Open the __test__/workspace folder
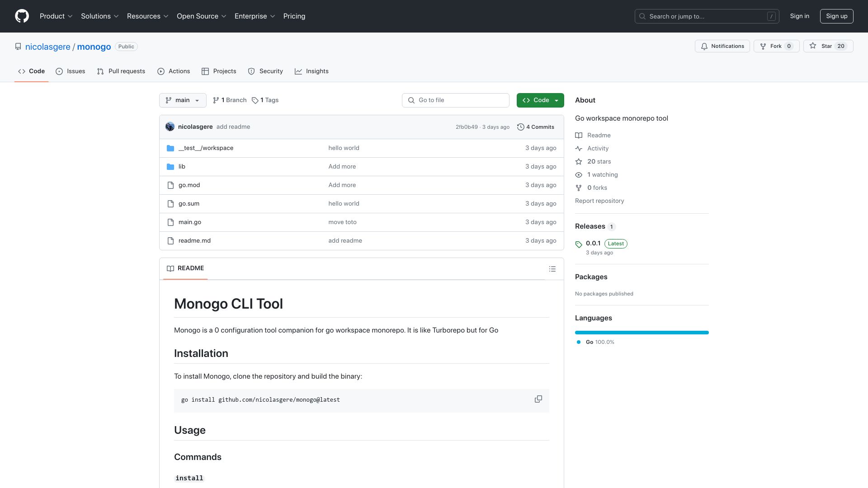The width and height of the screenshot is (868, 488). [x=206, y=148]
